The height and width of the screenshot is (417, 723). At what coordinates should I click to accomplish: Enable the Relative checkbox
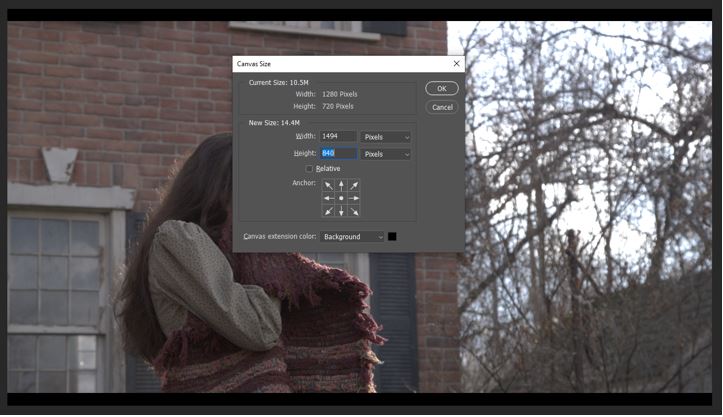click(x=310, y=169)
